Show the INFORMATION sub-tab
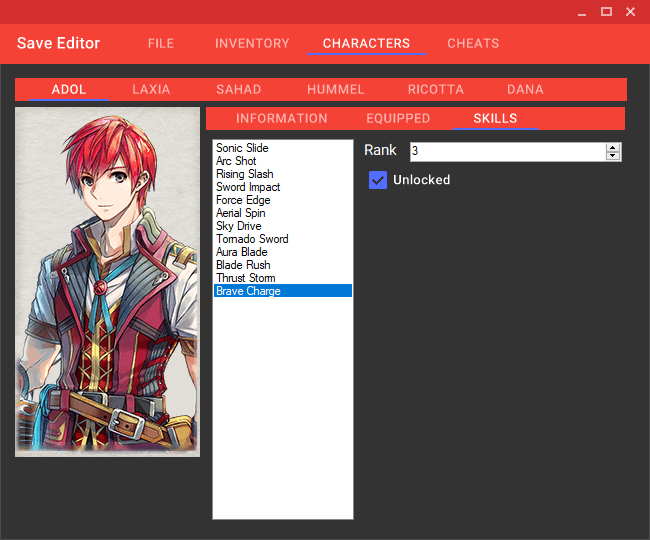650x540 pixels. (x=281, y=119)
